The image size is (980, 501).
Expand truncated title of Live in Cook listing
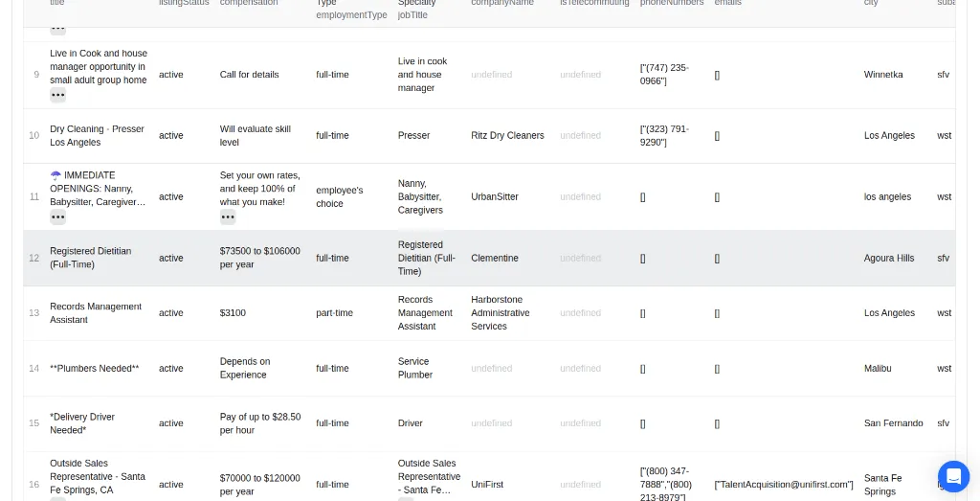57,95
